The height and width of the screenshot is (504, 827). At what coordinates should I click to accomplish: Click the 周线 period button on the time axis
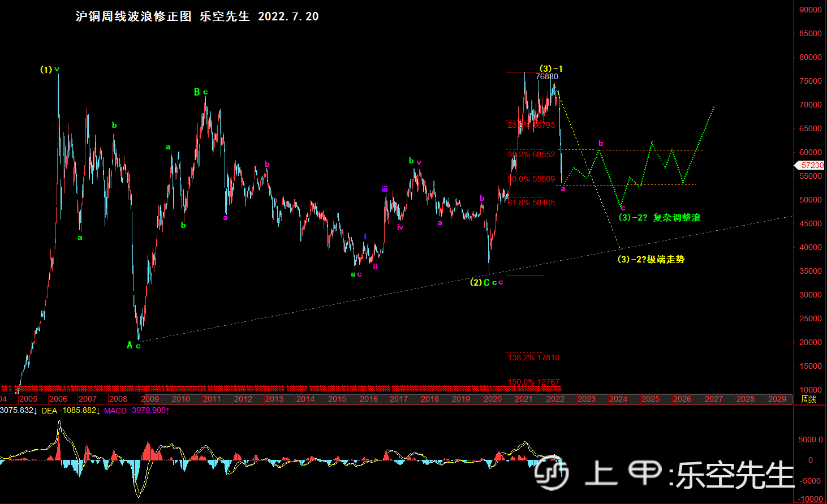coord(809,399)
